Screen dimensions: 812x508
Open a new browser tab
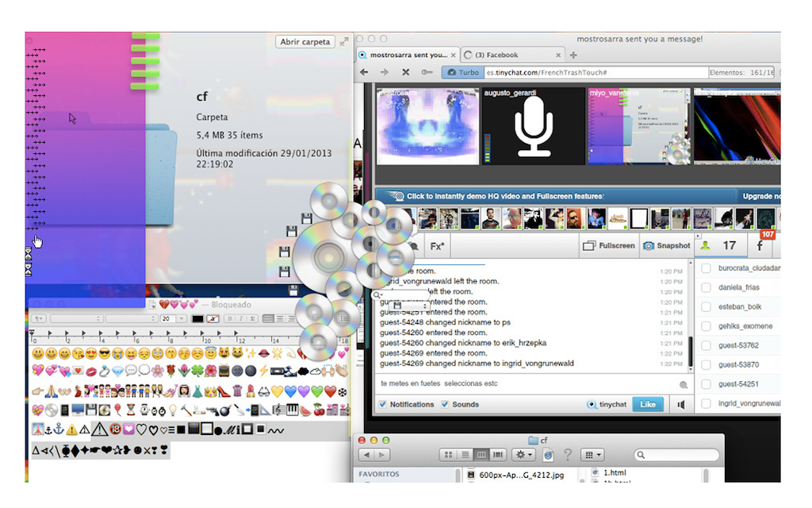[573, 55]
